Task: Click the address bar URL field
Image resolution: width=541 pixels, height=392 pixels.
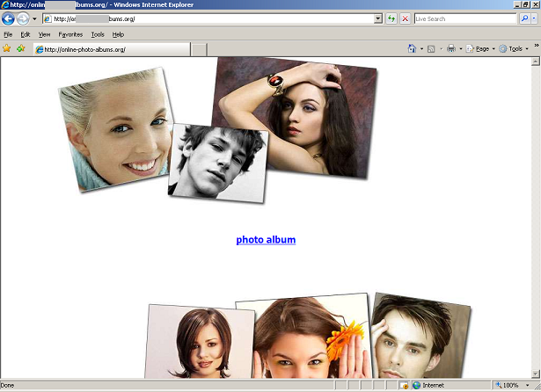Action: point(208,18)
